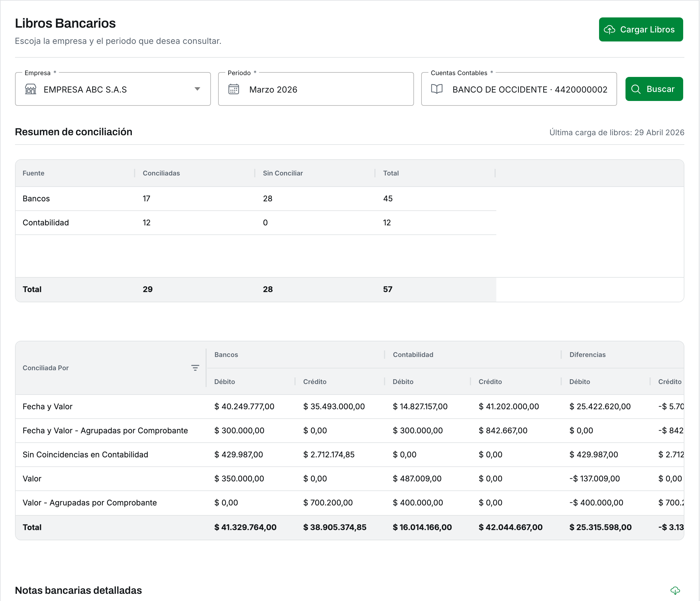Image resolution: width=700 pixels, height=601 pixels.
Task: Click the Buscar search button
Action: (x=654, y=89)
